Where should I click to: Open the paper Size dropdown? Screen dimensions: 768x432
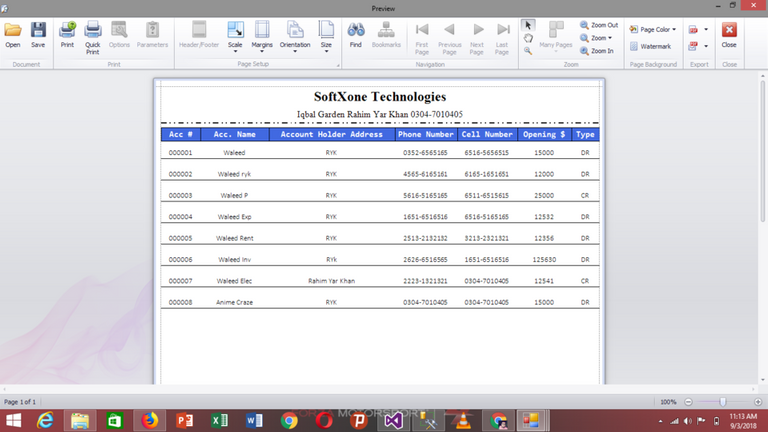(326, 36)
